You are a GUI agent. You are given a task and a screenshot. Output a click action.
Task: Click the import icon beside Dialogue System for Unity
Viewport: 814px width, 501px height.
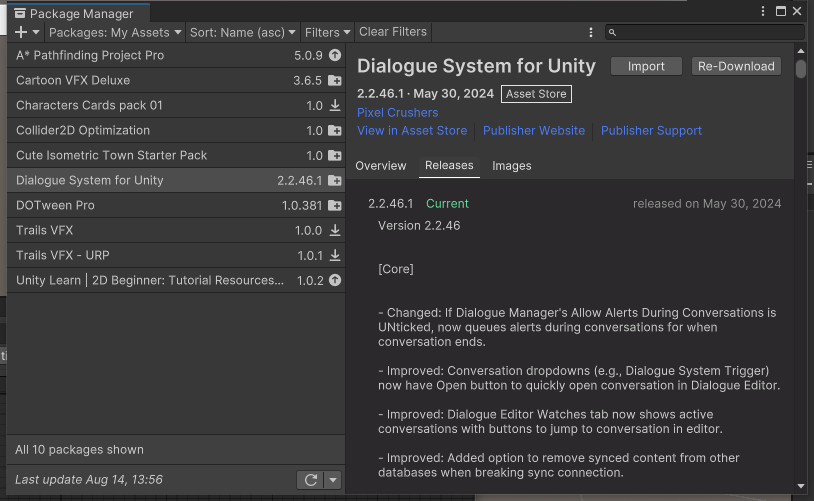pyautogui.click(x=335, y=180)
